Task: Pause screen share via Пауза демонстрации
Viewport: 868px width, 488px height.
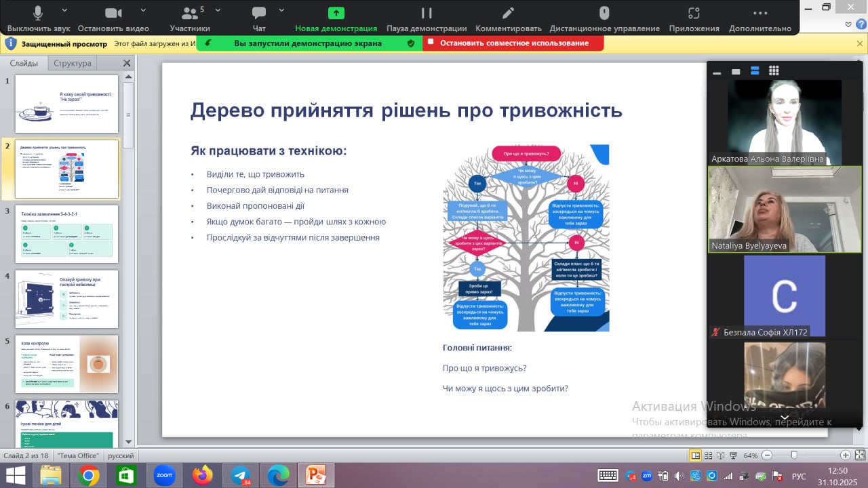Action: click(x=427, y=14)
